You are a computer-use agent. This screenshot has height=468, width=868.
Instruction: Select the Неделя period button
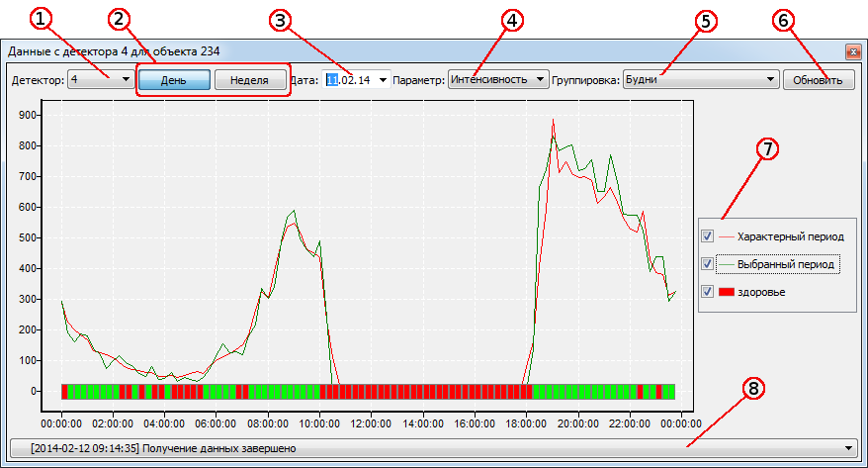tap(250, 80)
